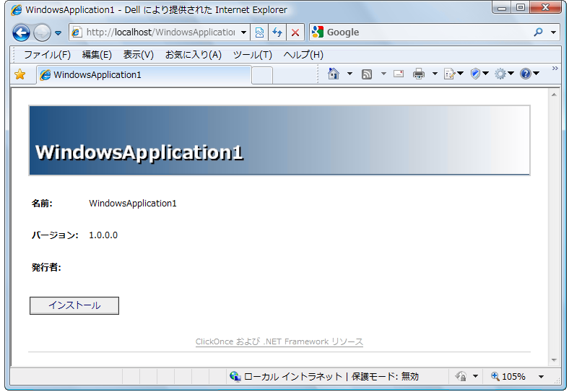Click the 1.0.0.0 version text
The width and height of the screenshot is (569, 392).
tap(103, 235)
